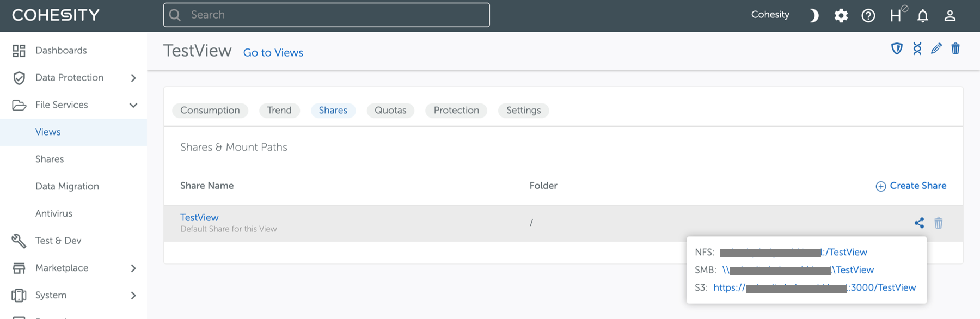Open notifications bell icon
Viewport: 980px width, 319px height.
[923, 15]
